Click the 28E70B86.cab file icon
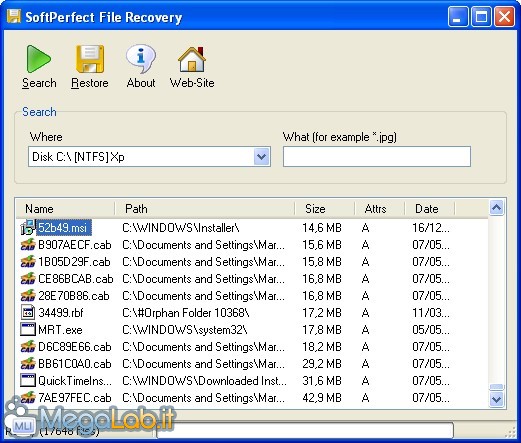Screen dimensions: 521x443 pos(28,296)
